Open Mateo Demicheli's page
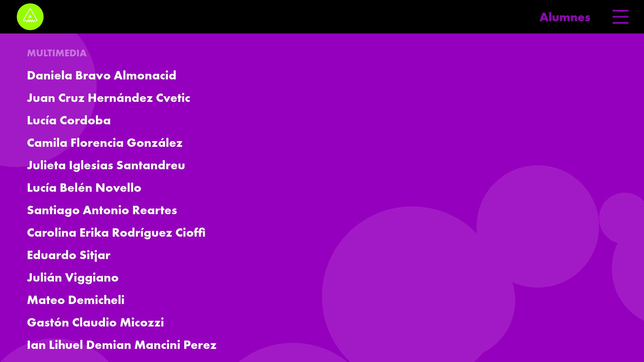Viewport: 644px width, 362px height. [x=76, y=300]
